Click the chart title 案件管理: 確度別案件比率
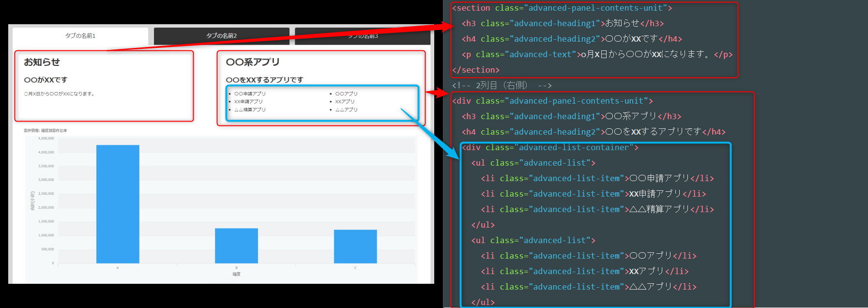The image size is (868, 308). pyautogui.click(x=46, y=131)
